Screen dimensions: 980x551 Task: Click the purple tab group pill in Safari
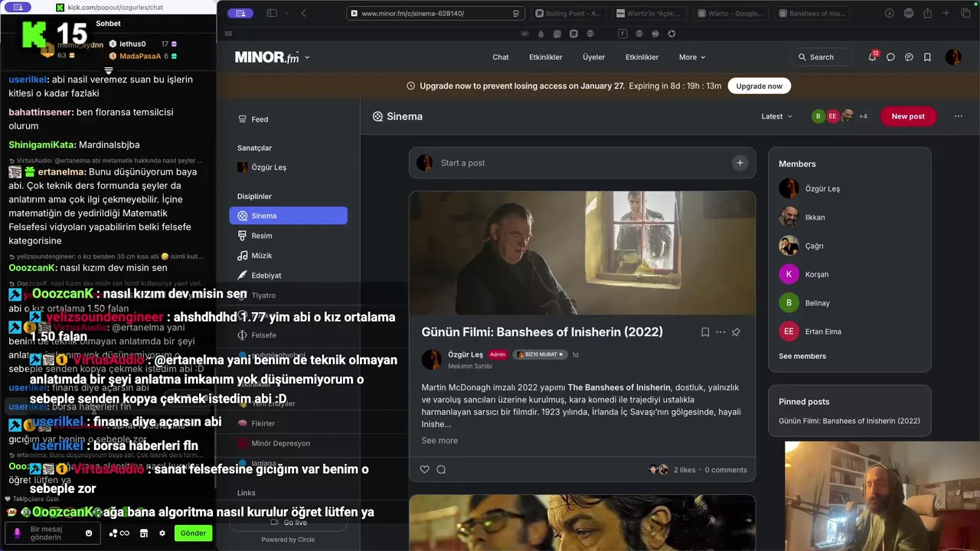[240, 13]
